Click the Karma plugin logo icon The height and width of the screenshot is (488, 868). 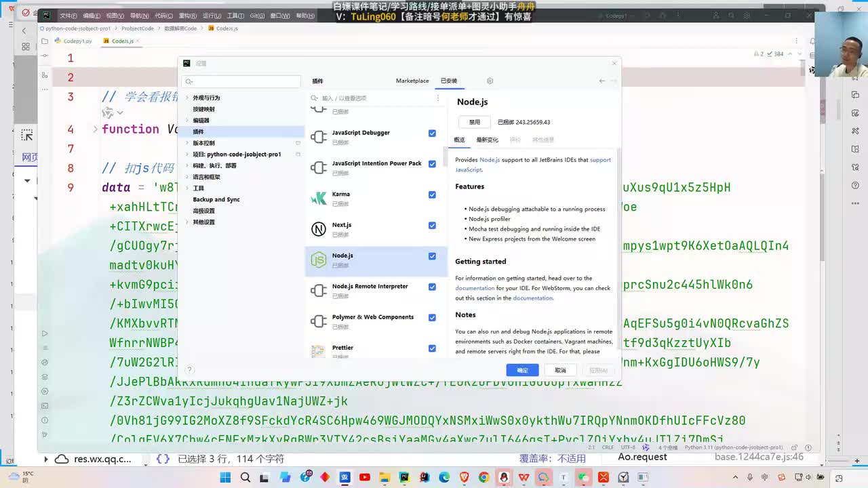click(318, 199)
